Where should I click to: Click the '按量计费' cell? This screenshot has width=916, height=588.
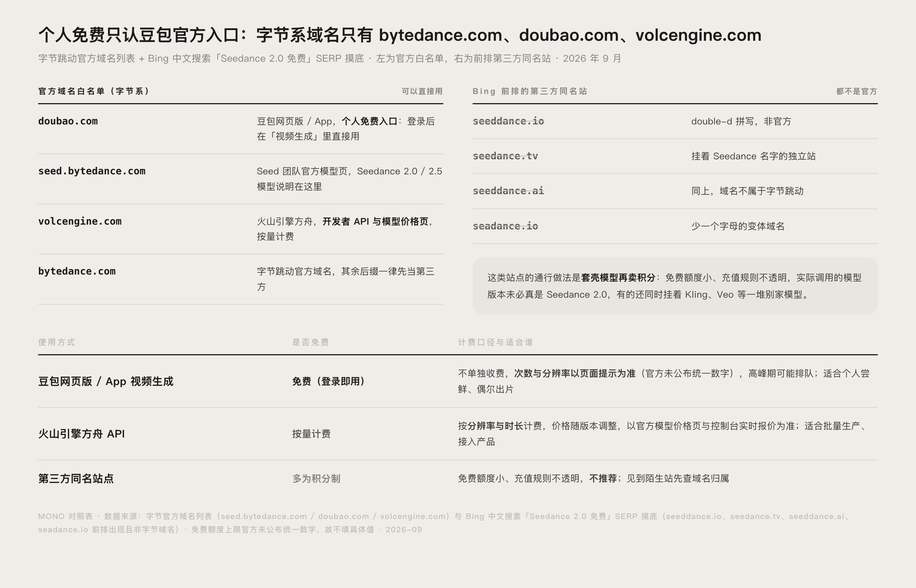tap(312, 434)
